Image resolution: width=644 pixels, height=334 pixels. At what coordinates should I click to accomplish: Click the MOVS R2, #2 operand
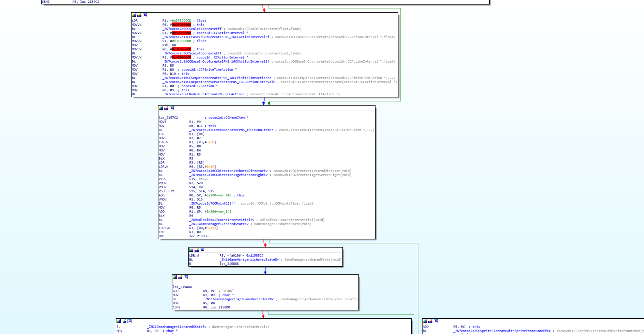point(195,138)
